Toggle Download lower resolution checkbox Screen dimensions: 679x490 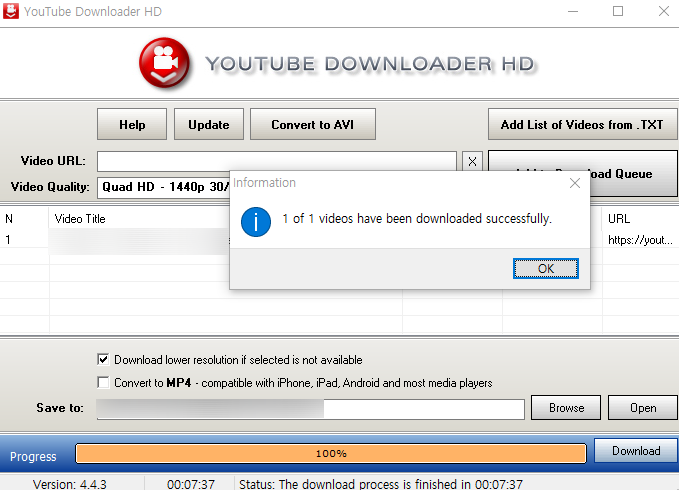click(x=103, y=359)
